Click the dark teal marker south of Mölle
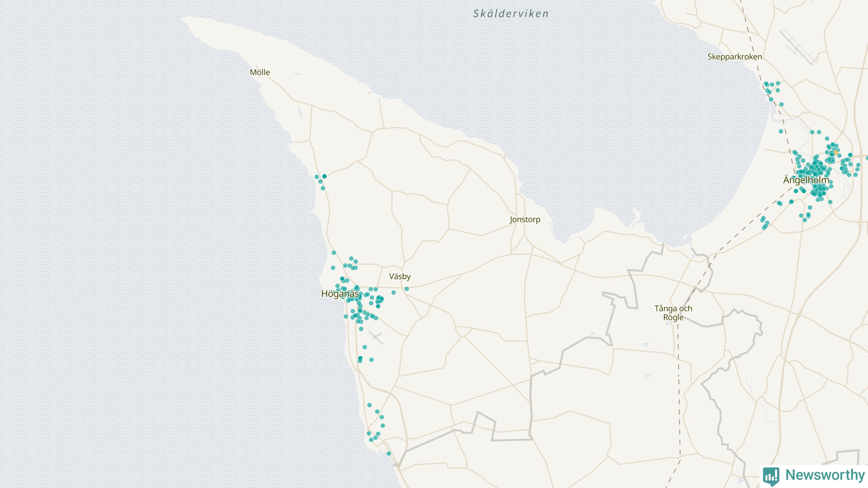 (324, 176)
